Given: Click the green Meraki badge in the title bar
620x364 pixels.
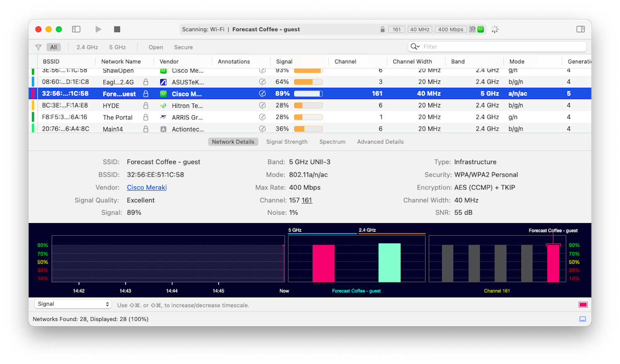Looking at the screenshot, I should pyautogui.click(x=481, y=29).
